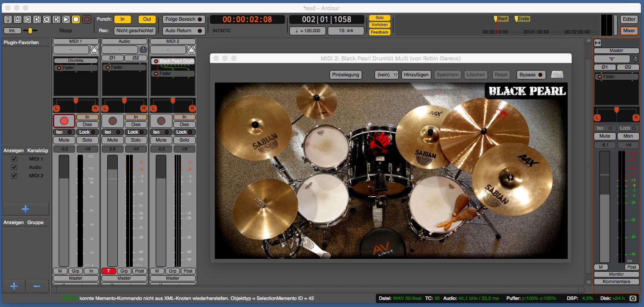Click Hinzufügen to add a preset

pos(416,75)
